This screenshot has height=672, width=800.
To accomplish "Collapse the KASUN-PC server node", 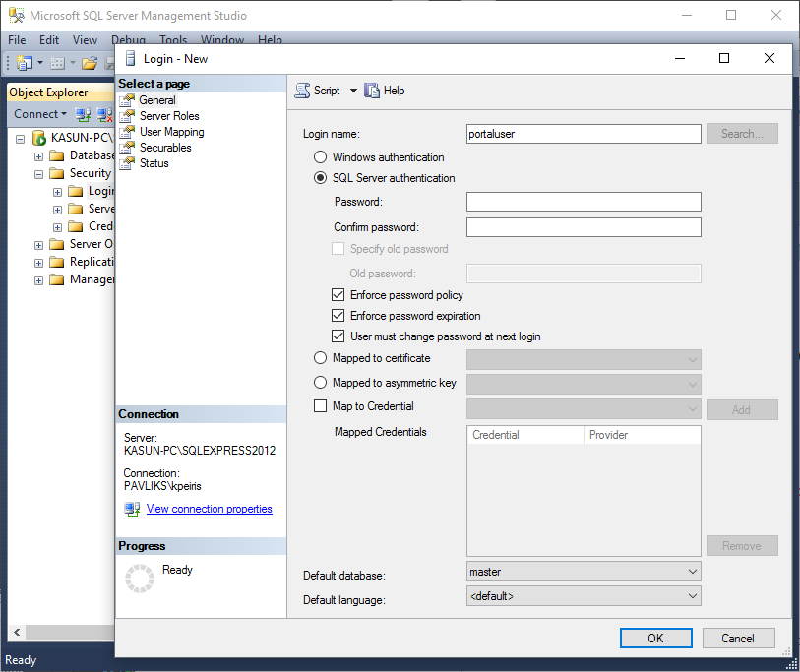I will 20,139.
